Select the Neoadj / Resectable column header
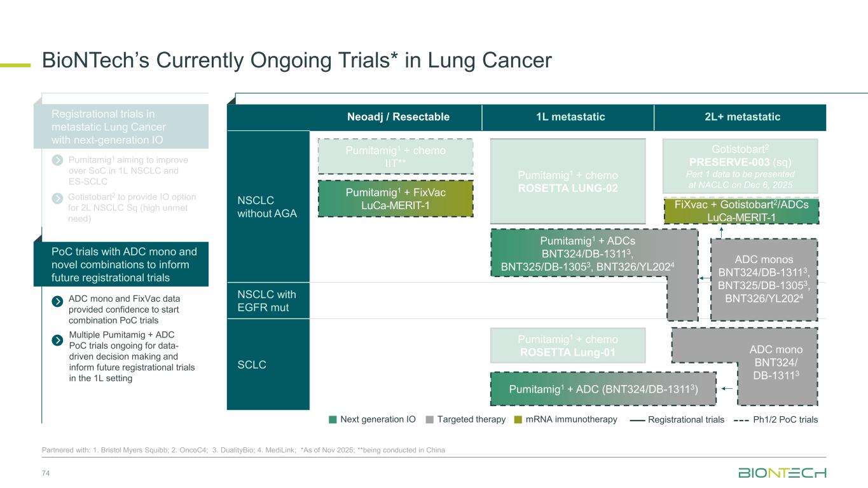 [398, 117]
